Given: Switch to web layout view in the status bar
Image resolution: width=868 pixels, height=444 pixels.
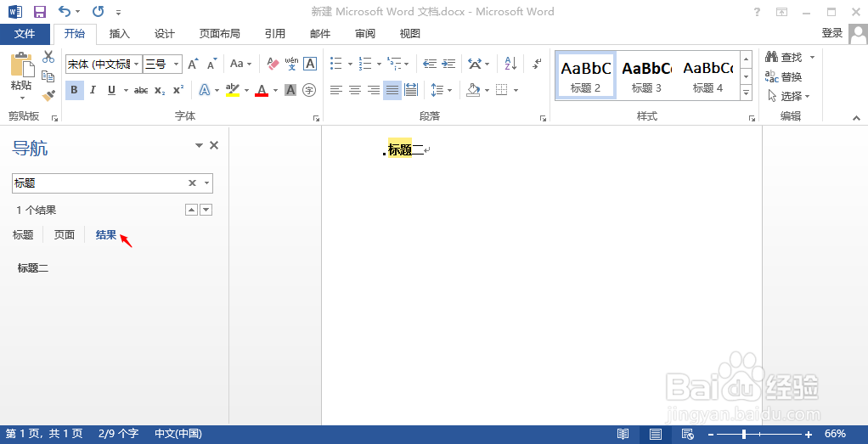Looking at the screenshot, I should click(688, 434).
